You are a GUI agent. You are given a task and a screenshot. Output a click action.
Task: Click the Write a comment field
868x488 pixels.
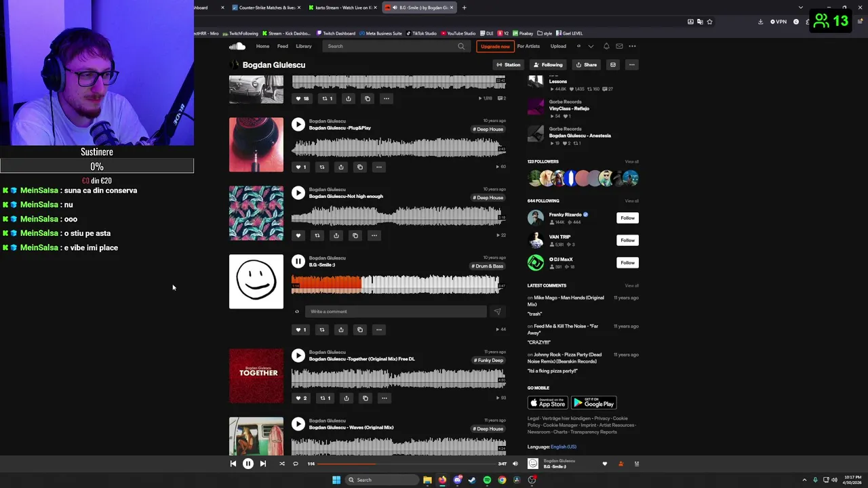395,311
